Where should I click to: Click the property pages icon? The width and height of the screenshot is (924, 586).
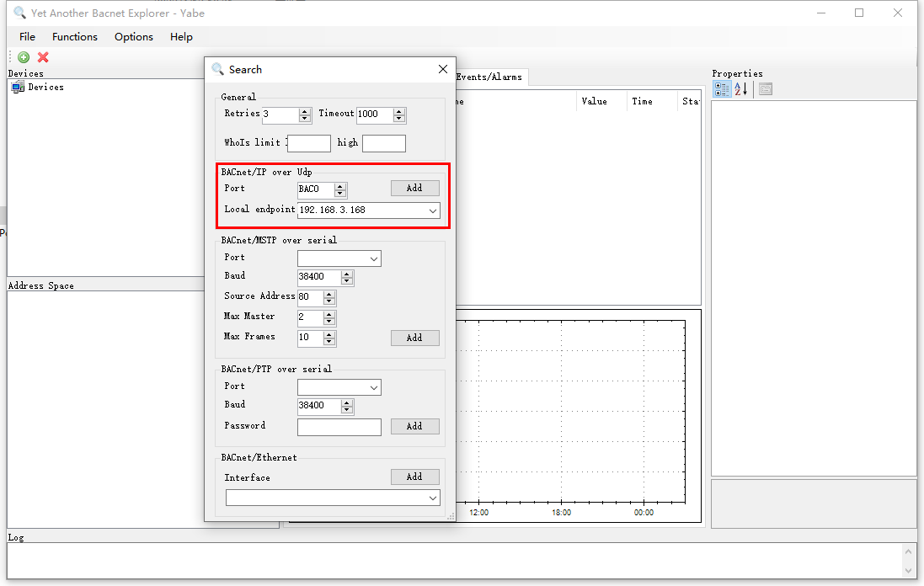(766, 89)
